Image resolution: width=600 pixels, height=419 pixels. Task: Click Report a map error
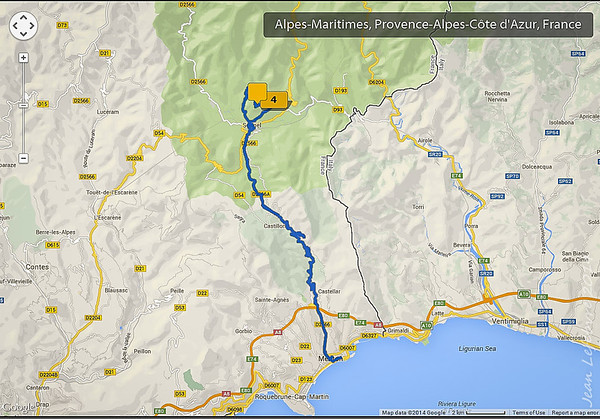[575, 412]
